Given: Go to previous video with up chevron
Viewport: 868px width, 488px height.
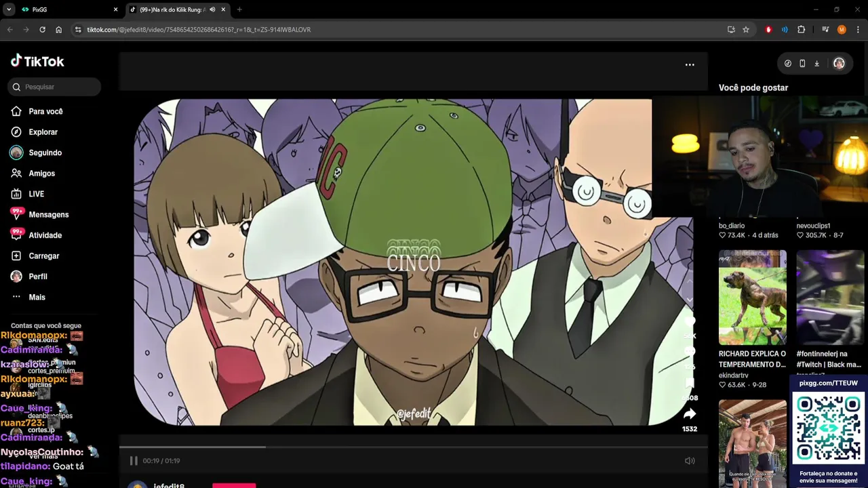Looking at the screenshot, I should coord(690,281).
